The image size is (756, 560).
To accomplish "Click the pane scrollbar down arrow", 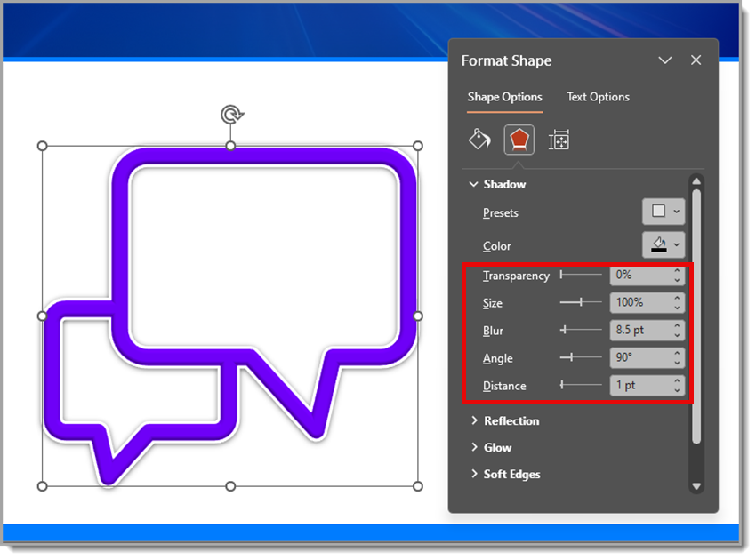I will click(696, 486).
